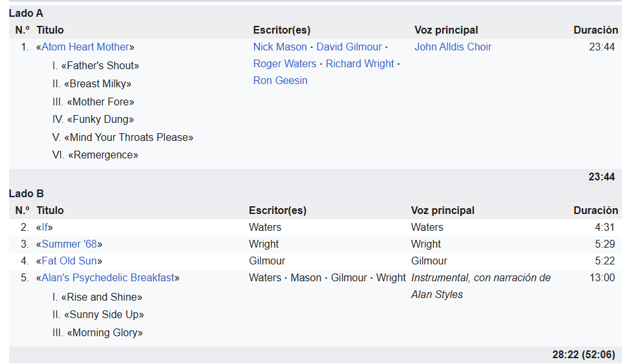Image resolution: width=629 pixels, height=364 pixels.
Task: Click the Lado B section heading
Action: 26,193
